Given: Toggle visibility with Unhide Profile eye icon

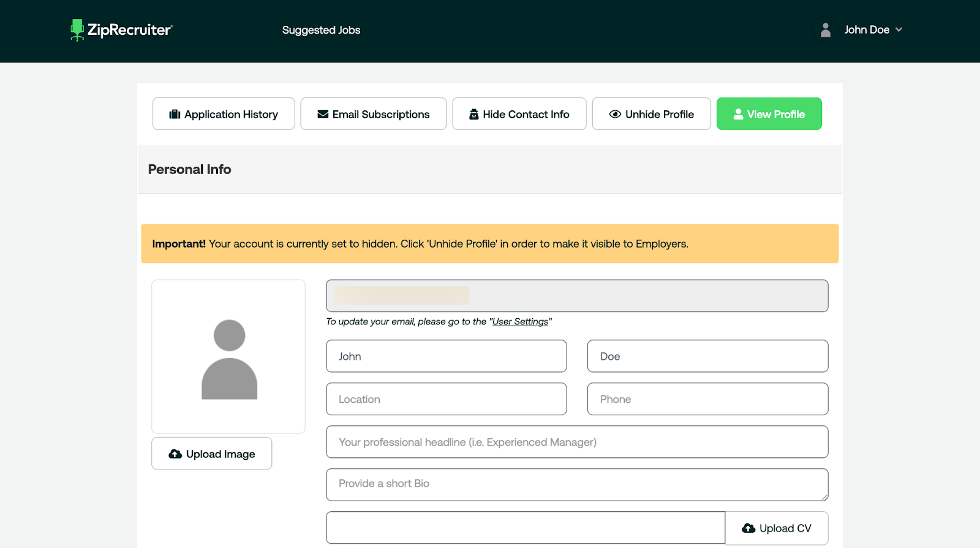Looking at the screenshot, I should point(615,115).
